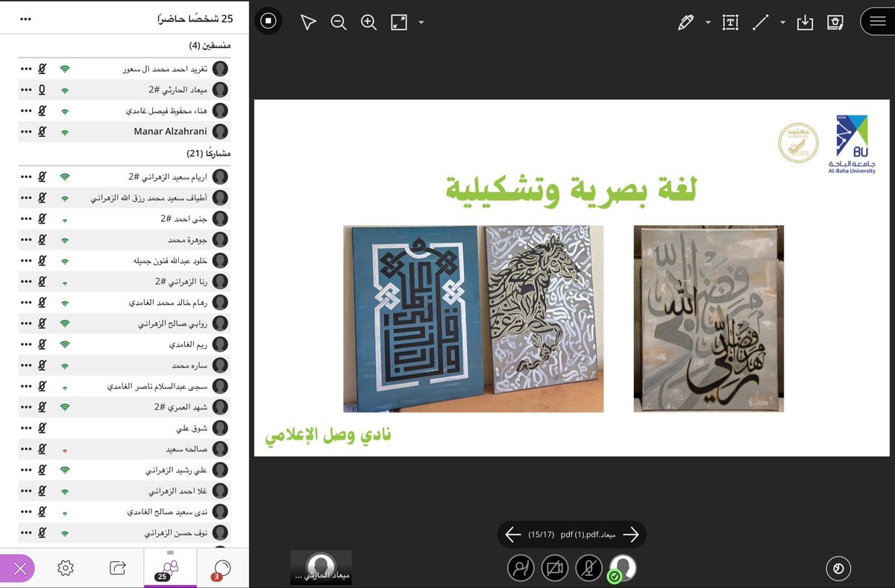Open the my settings gear tab
The height and width of the screenshot is (588, 895).
(66, 568)
